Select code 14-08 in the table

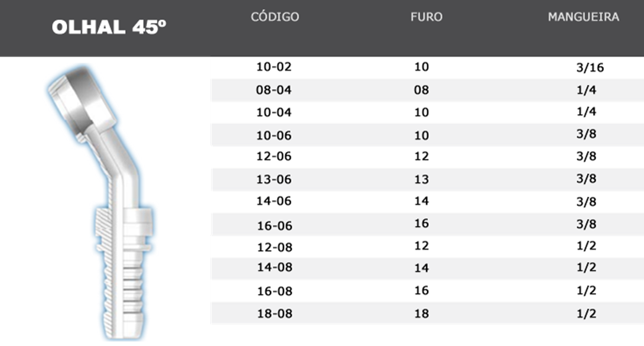tap(274, 267)
